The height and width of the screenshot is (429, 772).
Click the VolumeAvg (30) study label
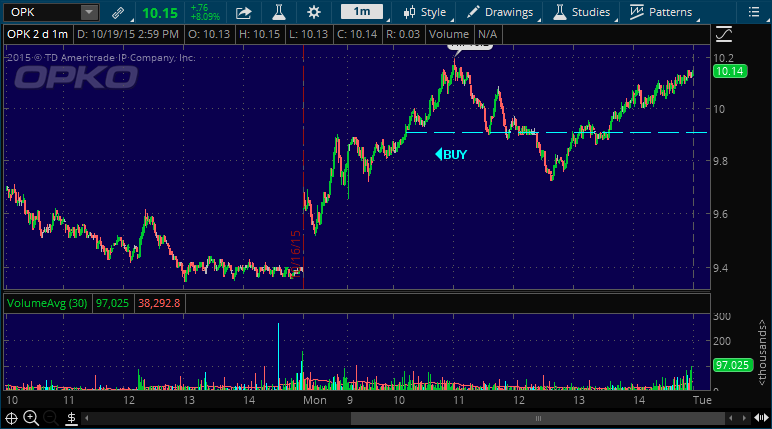point(47,303)
